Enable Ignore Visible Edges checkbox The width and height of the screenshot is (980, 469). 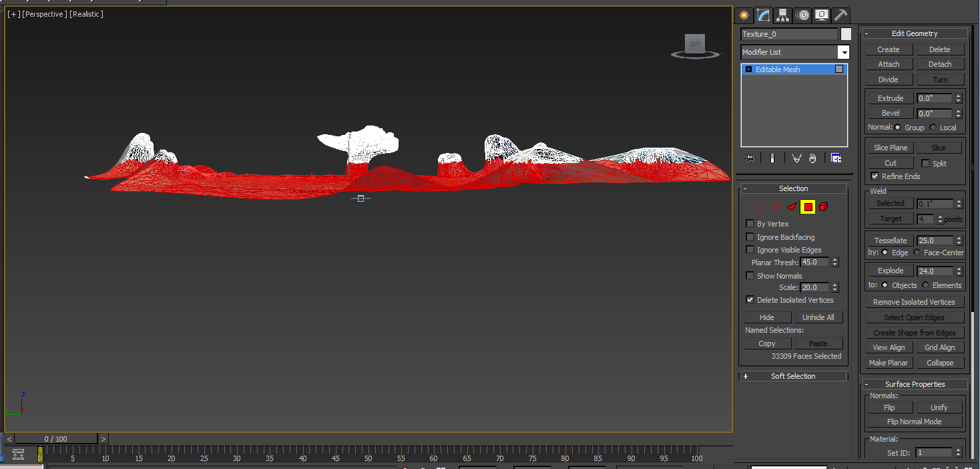point(750,250)
